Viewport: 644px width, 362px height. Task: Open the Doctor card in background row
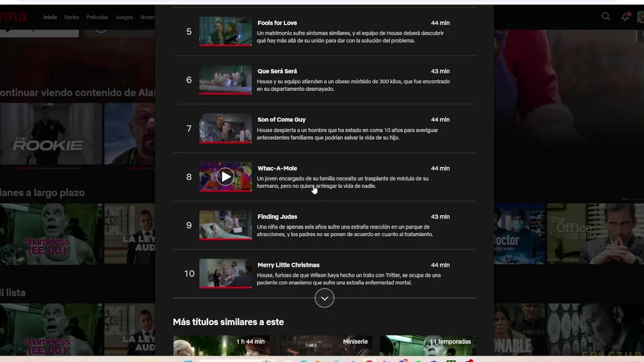(x=519, y=234)
